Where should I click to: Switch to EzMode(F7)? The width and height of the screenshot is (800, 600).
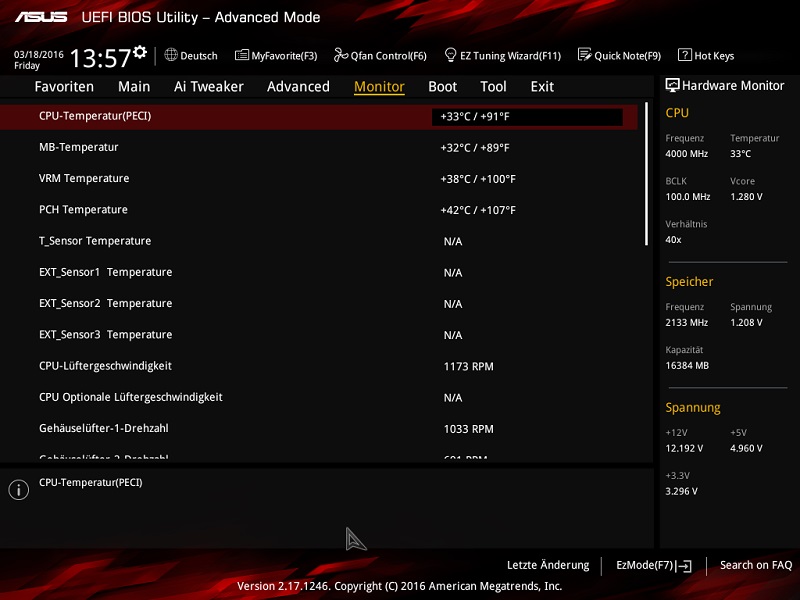[x=654, y=565]
